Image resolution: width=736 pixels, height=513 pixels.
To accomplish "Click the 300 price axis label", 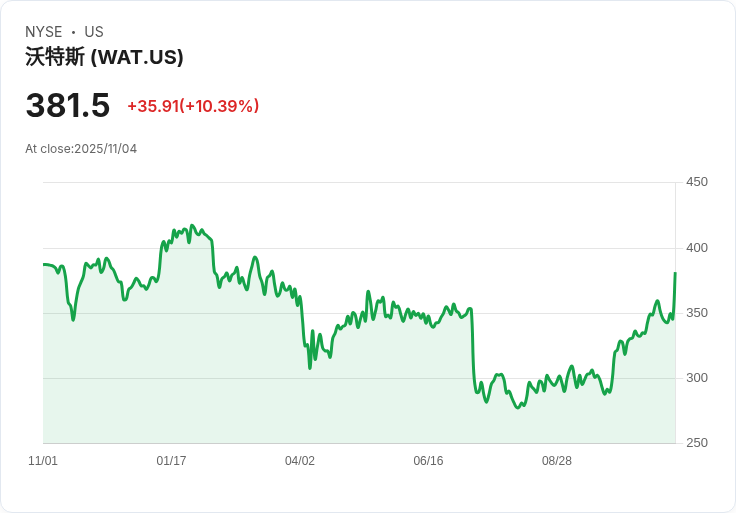I will coord(697,378).
